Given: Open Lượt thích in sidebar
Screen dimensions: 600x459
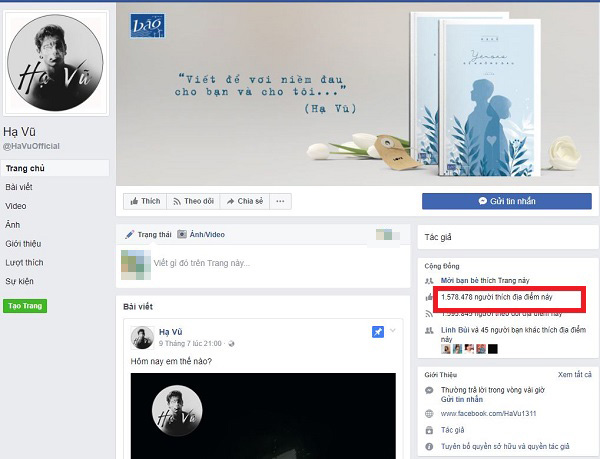Looking at the screenshot, I should [24, 262].
